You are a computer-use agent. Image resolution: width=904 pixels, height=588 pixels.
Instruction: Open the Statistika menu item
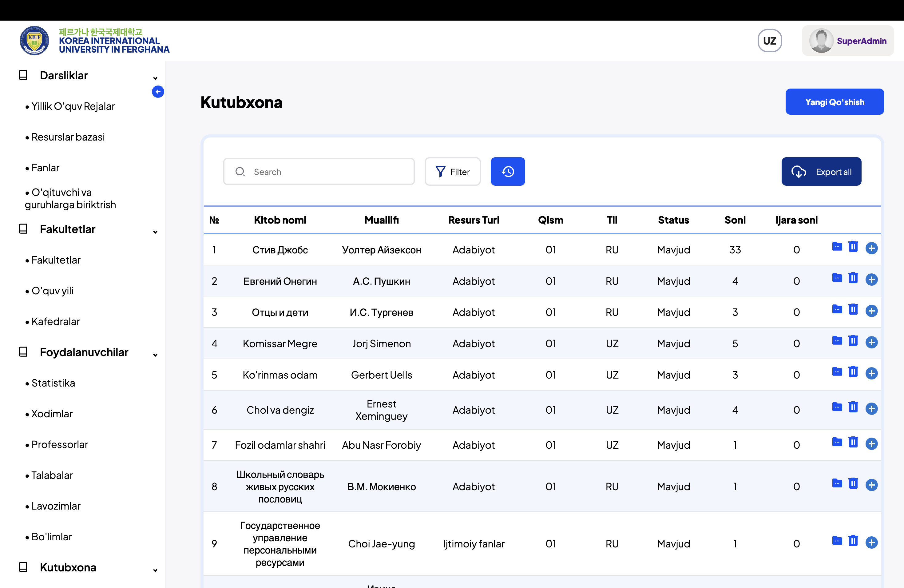click(53, 383)
